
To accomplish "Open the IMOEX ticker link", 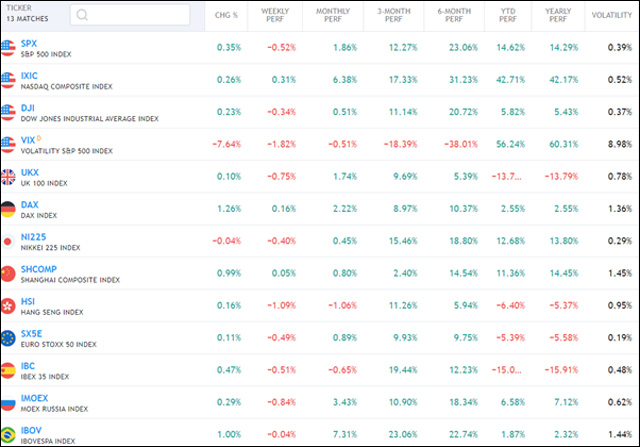I will pyautogui.click(x=34, y=397).
